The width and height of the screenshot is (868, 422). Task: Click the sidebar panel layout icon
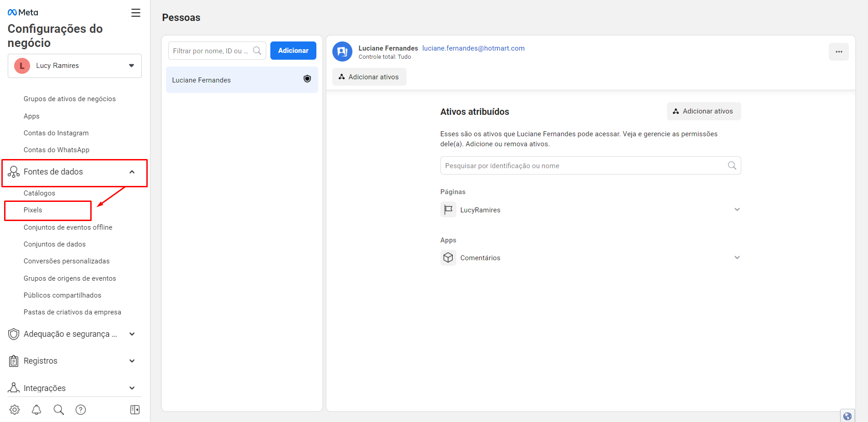click(x=135, y=410)
